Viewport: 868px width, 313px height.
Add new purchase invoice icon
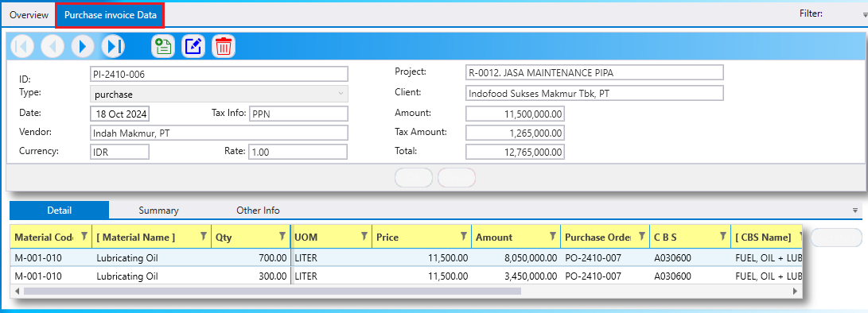(163, 46)
